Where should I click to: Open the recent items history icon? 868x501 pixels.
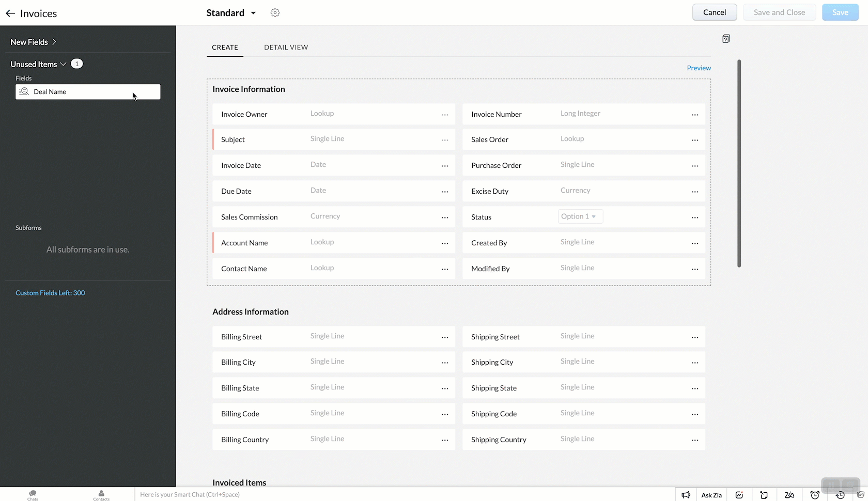pos(840,495)
